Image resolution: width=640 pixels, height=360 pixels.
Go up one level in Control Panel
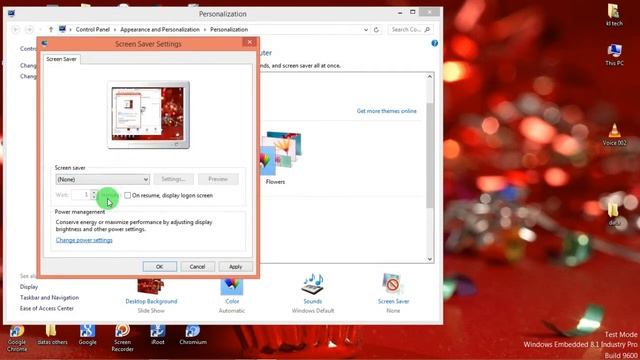[x=51, y=29]
